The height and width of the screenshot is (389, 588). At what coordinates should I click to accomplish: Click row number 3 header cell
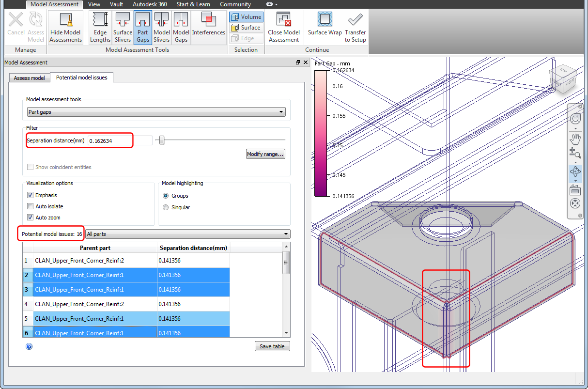point(28,290)
